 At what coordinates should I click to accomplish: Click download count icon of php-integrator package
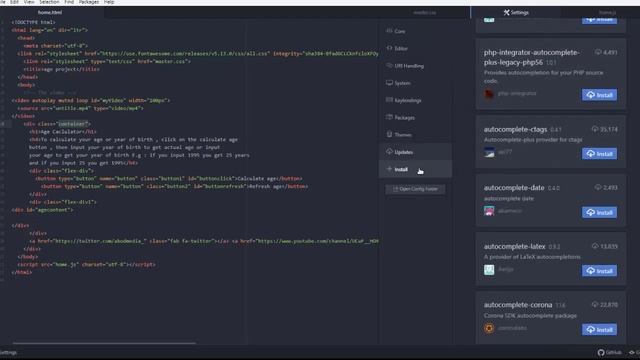[598, 52]
